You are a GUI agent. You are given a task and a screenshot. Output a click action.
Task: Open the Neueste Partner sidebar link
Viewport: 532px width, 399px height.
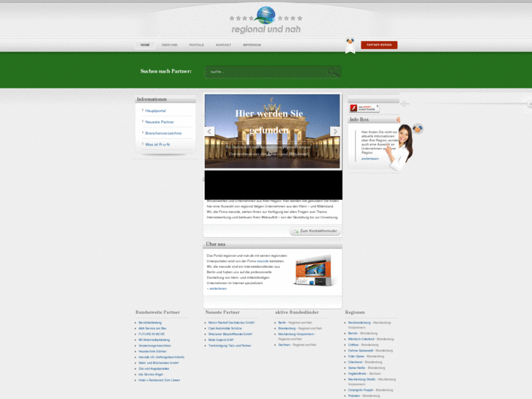click(x=160, y=122)
